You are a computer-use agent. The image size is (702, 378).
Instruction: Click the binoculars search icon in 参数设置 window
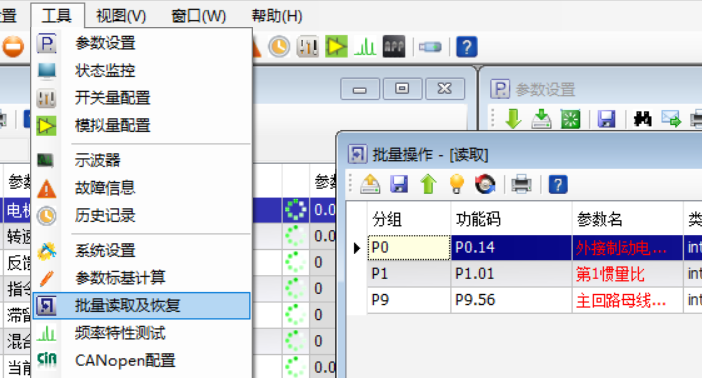coord(642,119)
